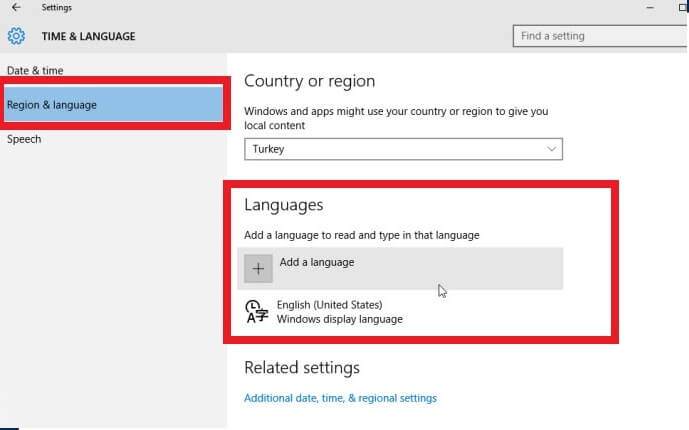Open the Date & time section
The image size is (689, 430).
pos(35,70)
